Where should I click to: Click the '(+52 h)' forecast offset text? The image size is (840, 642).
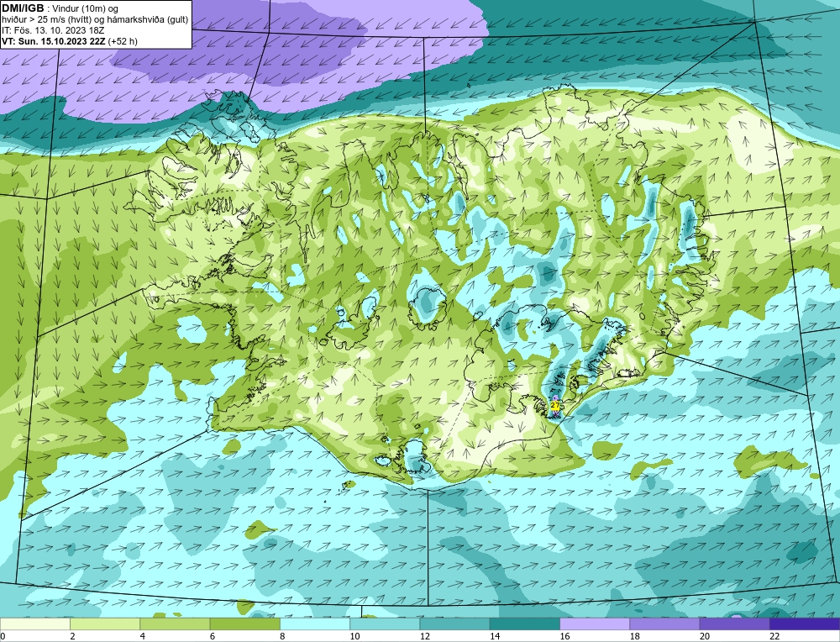[123, 41]
